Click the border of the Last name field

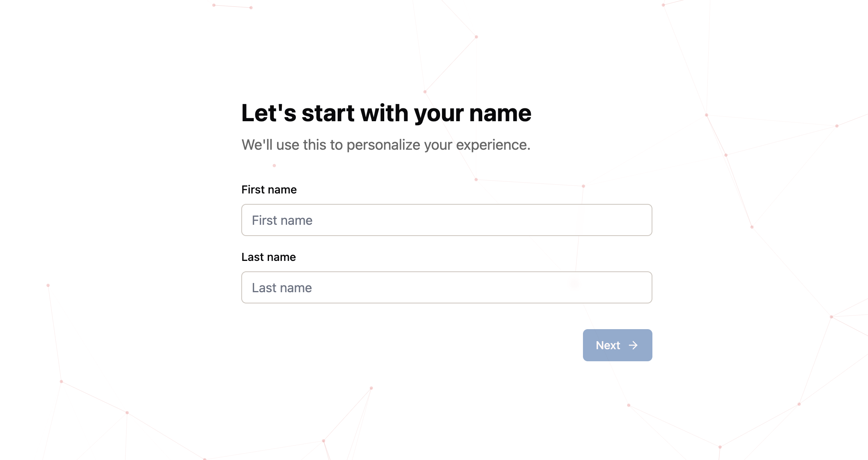(x=446, y=273)
